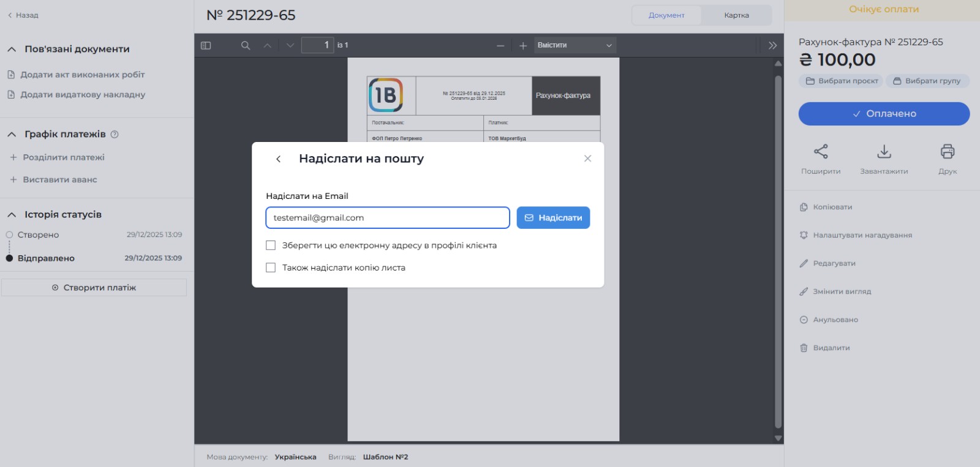Viewport: 980px width, 467px height.
Task: Check 'Також надіслати копію листа' option
Action: 271,267
